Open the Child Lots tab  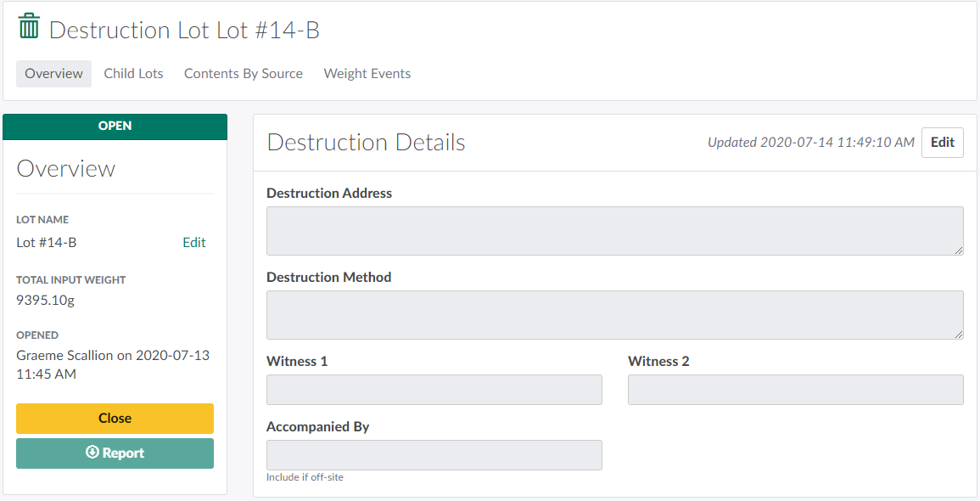pyautogui.click(x=133, y=74)
